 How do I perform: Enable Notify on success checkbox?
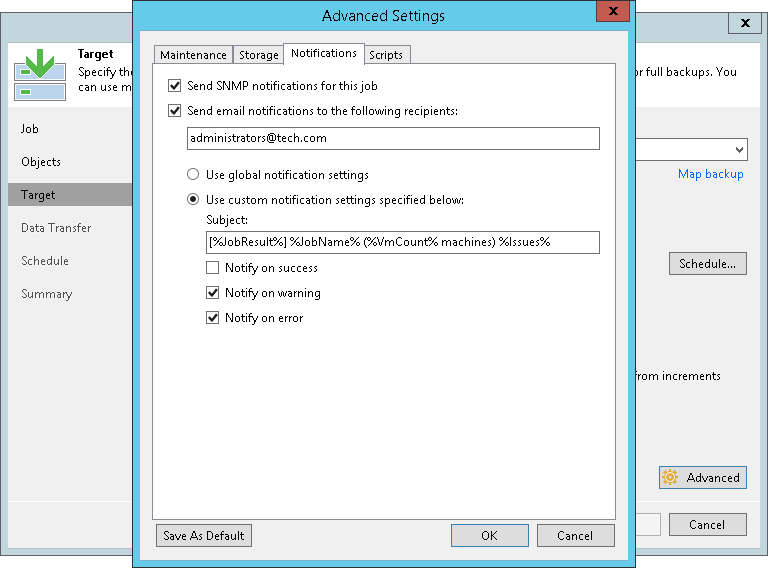213,268
